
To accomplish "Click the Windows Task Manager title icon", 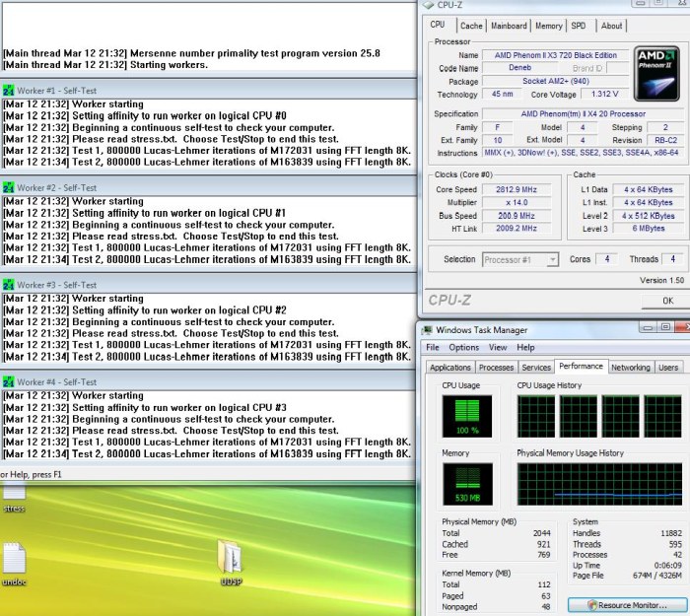I will tap(427, 330).
